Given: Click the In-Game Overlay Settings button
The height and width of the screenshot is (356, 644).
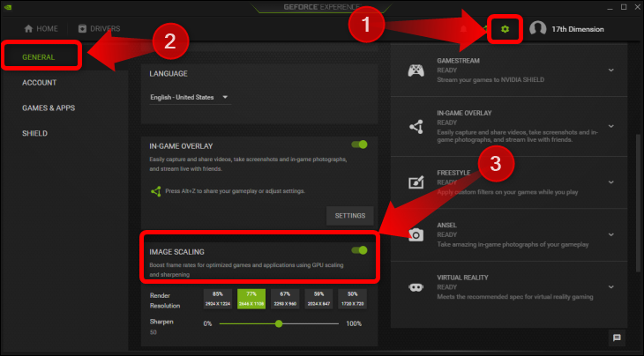Looking at the screenshot, I should (x=350, y=216).
